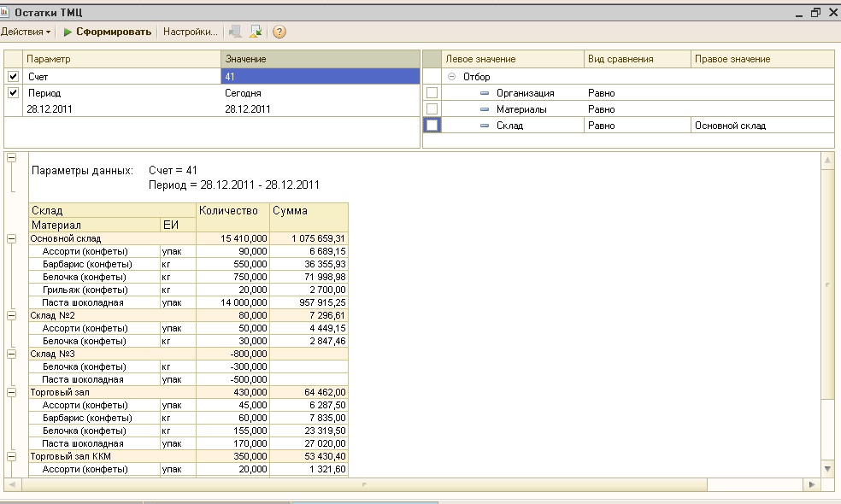This screenshot has height=504, width=841.
Task: Click the horizontal scrollbar left arrow
Action: pos(12,484)
